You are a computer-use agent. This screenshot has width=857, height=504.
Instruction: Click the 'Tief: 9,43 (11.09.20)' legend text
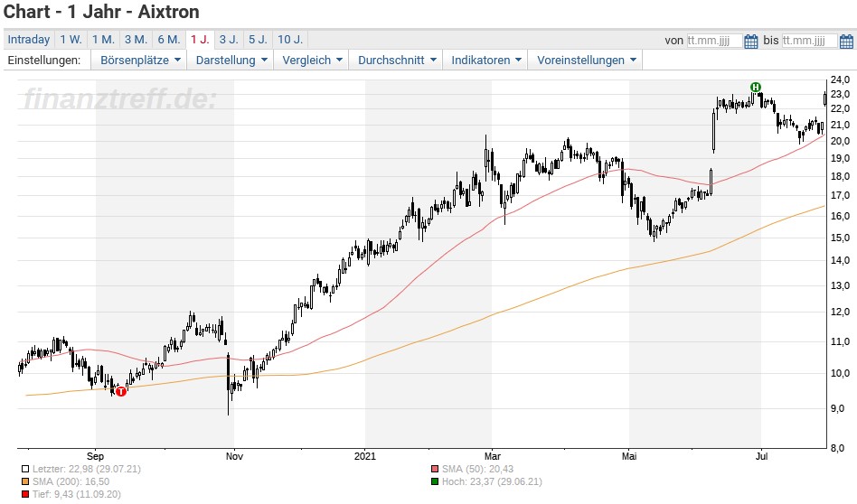pos(77,494)
